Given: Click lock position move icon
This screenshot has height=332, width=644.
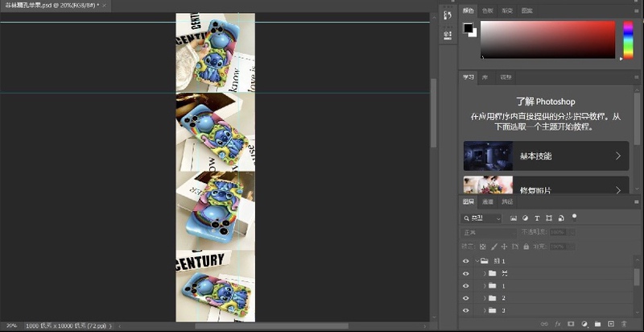Looking at the screenshot, I should click(505, 247).
